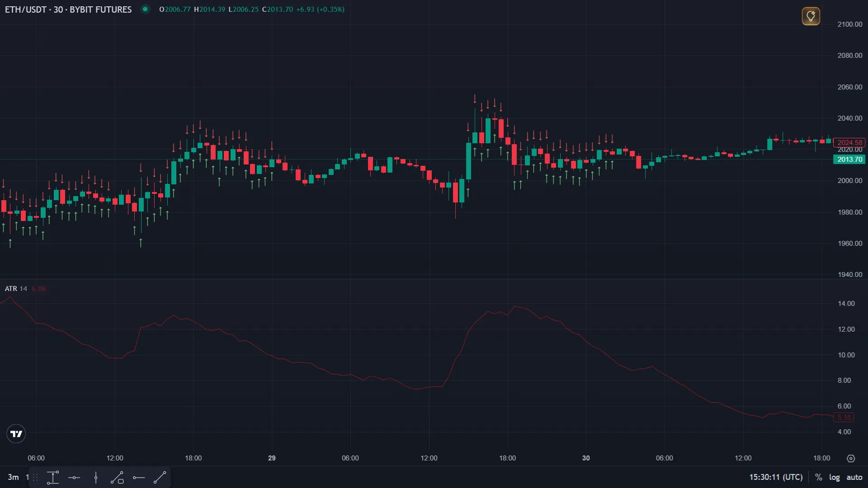The width and height of the screenshot is (868, 488).
Task: Open the TradingView logo link
Action: click(16, 434)
